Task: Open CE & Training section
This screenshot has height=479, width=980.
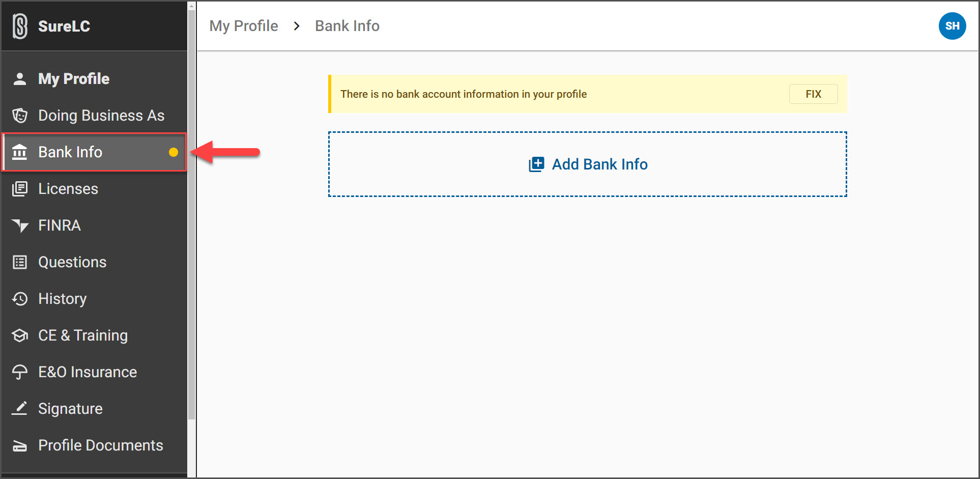Action: tap(95, 335)
